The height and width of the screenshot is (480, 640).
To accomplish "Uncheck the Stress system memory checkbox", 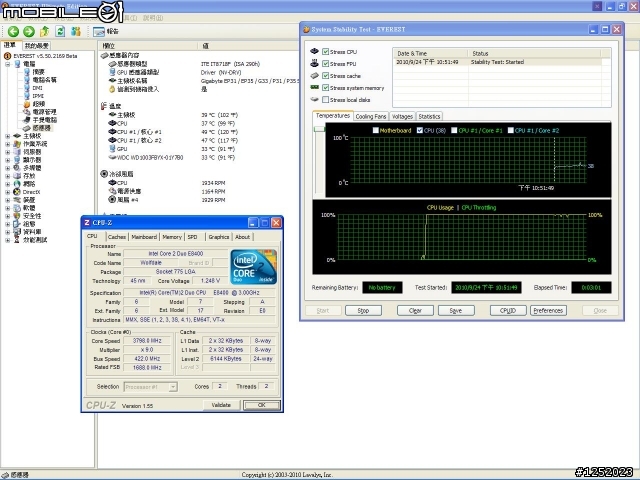I will (325, 87).
